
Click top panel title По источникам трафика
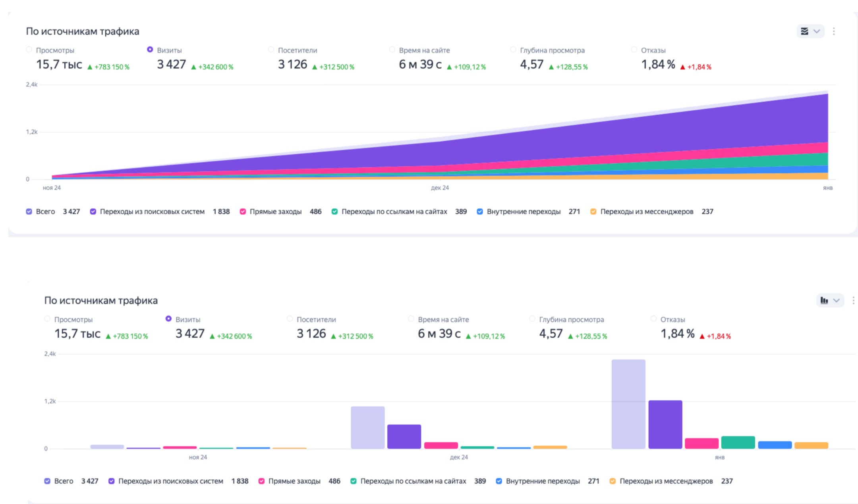click(x=83, y=31)
